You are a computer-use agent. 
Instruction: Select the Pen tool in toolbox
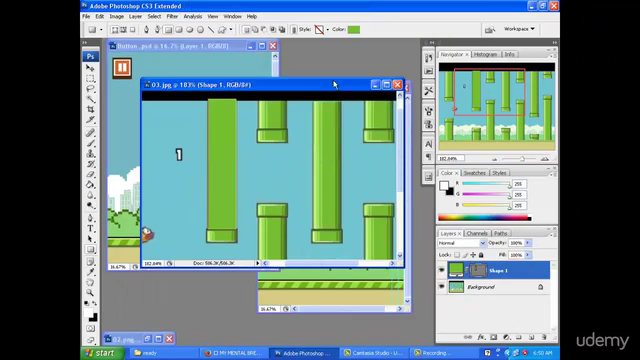click(x=90, y=218)
